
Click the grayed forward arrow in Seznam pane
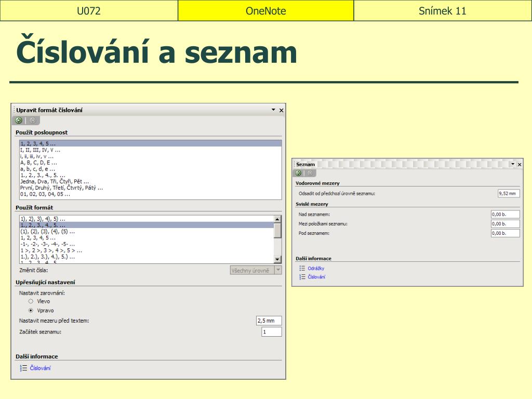pos(310,173)
